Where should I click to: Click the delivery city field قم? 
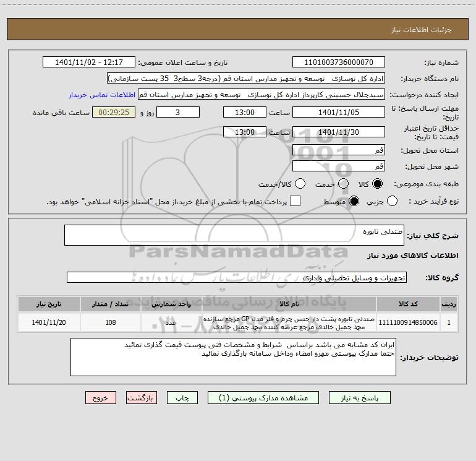coord(339,166)
